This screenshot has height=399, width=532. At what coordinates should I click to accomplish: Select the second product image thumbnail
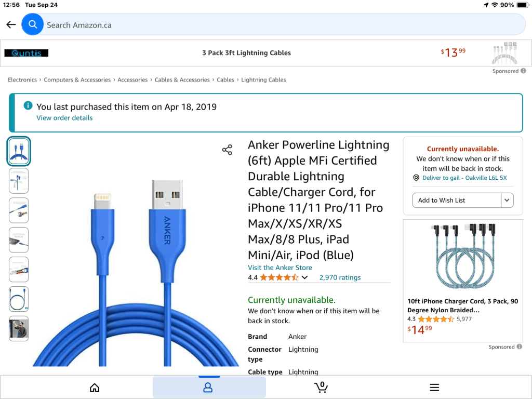19,181
